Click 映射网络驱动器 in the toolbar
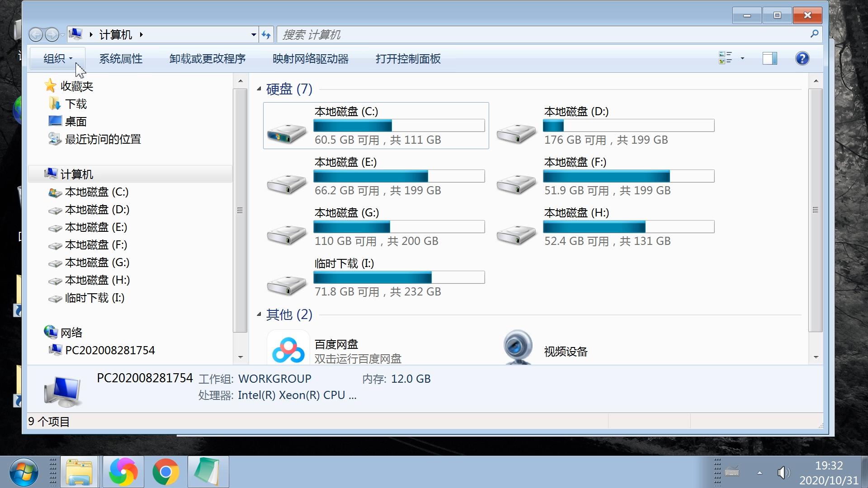This screenshot has width=868, height=488. [x=311, y=59]
